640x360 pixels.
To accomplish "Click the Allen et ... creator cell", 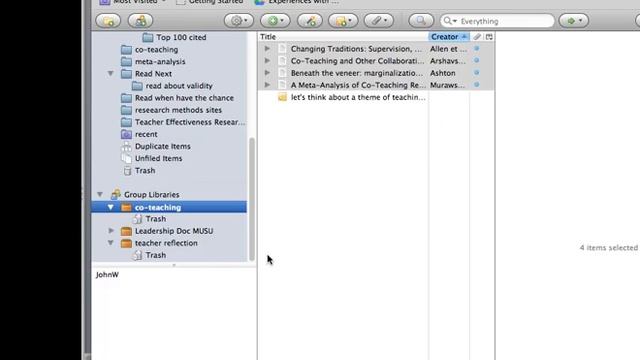I will 448,49.
